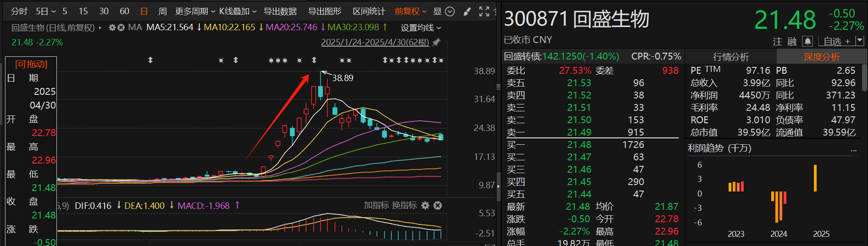
Task: Click the MA5:21.564 indicator label
Action: pyautogui.click(x=170, y=27)
